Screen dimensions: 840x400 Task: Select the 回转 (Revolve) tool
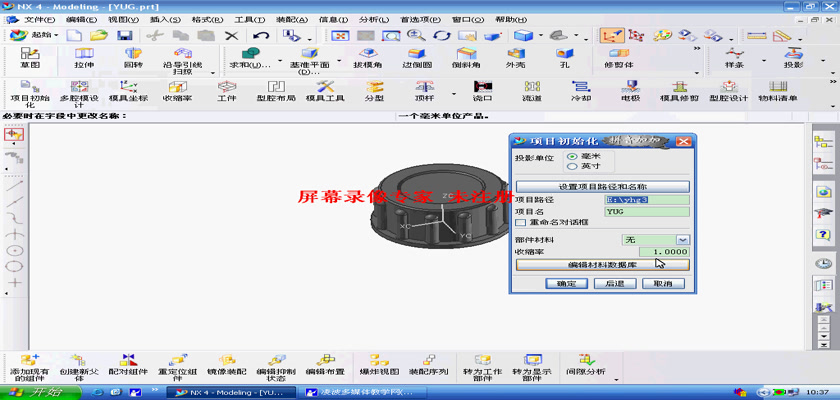point(133,57)
